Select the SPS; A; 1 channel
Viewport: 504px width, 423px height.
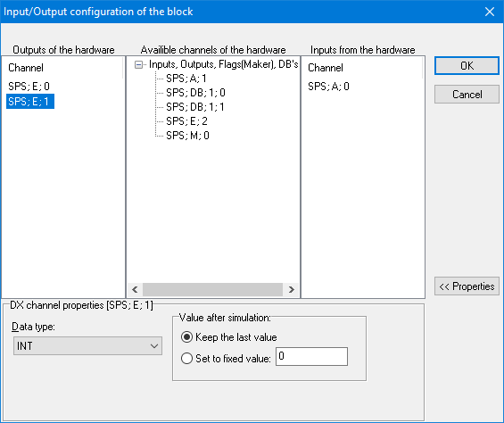click(186, 79)
